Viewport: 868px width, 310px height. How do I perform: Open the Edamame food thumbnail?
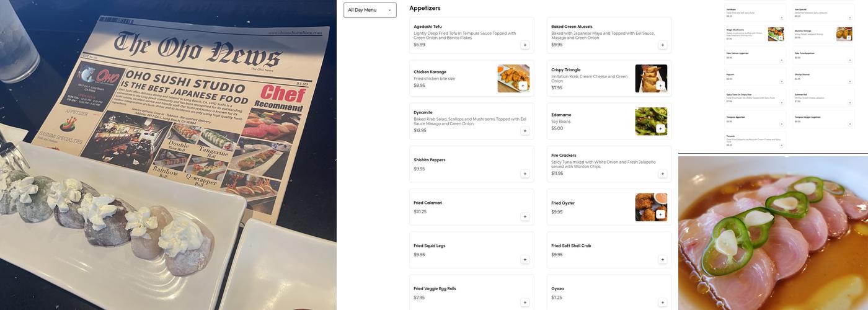coord(651,122)
